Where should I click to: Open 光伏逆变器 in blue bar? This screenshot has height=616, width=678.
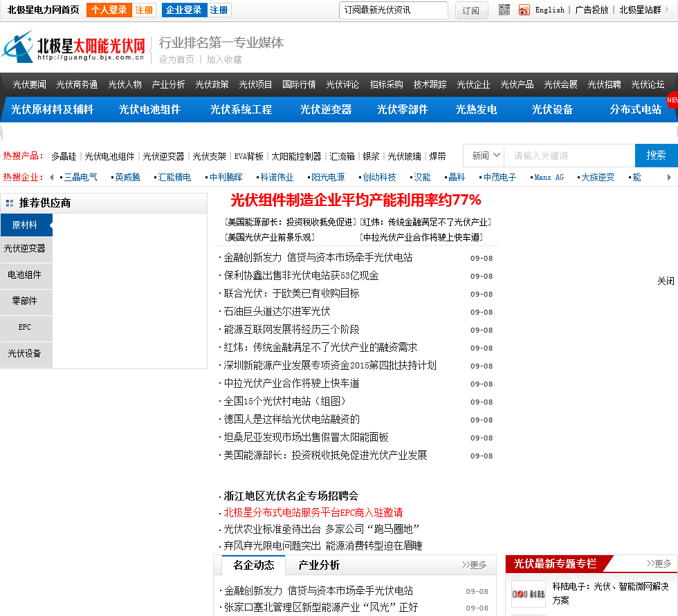(x=326, y=110)
